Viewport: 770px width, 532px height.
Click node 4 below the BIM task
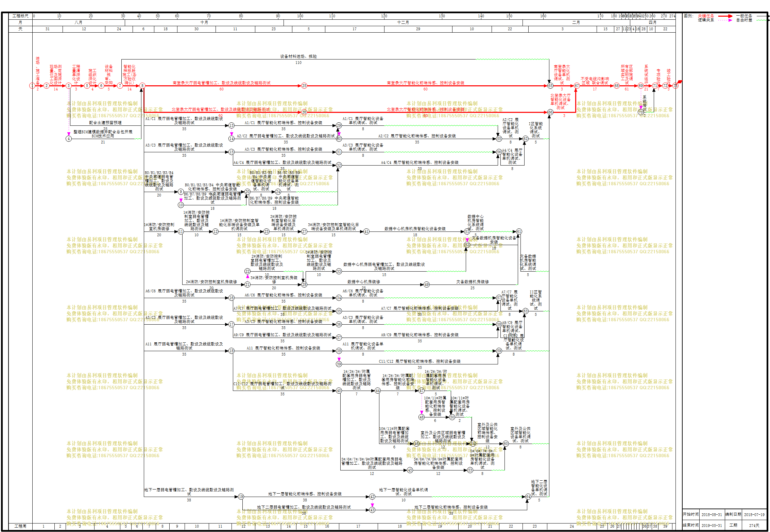[69, 139]
